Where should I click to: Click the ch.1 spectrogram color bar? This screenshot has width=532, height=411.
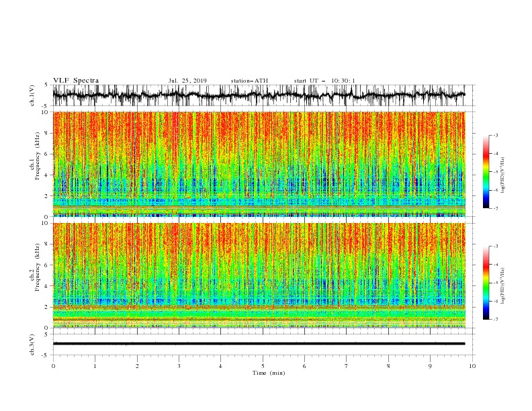(x=486, y=172)
